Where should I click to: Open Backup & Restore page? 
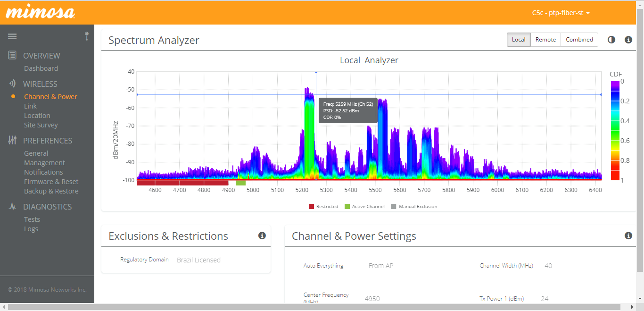click(x=51, y=191)
